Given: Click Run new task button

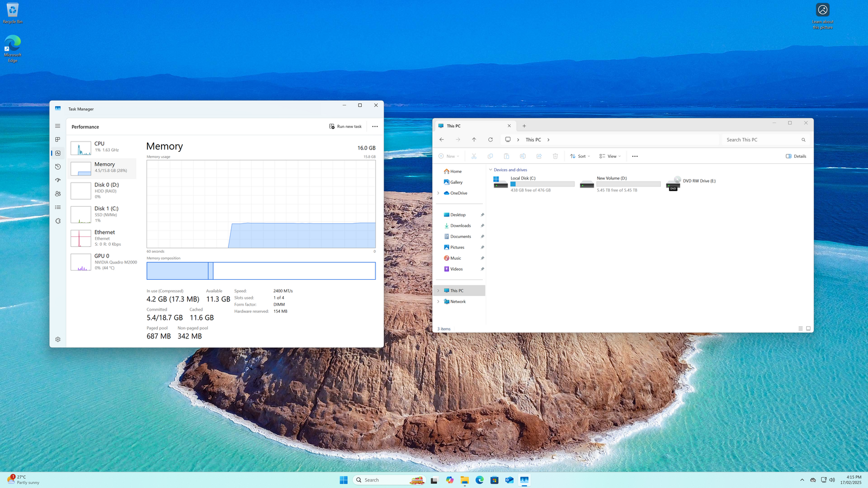Looking at the screenshot, I should point(346,126).
